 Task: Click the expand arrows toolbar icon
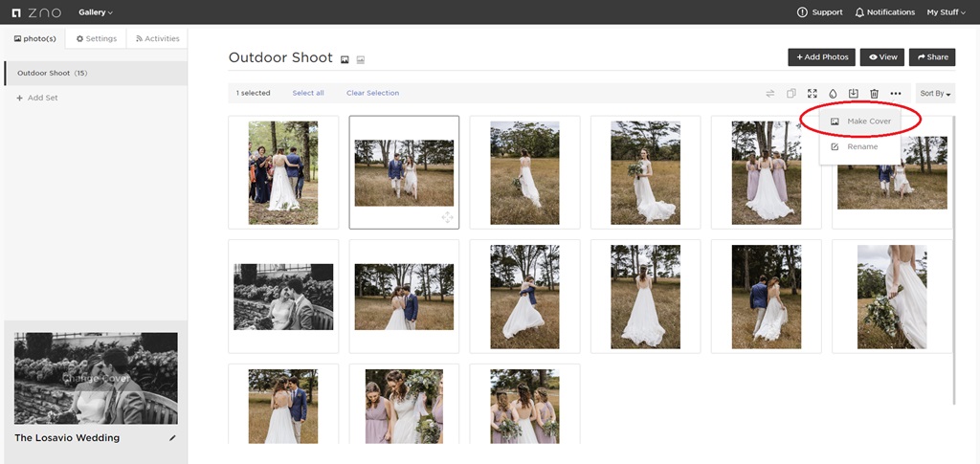click(x=812, y=94)
